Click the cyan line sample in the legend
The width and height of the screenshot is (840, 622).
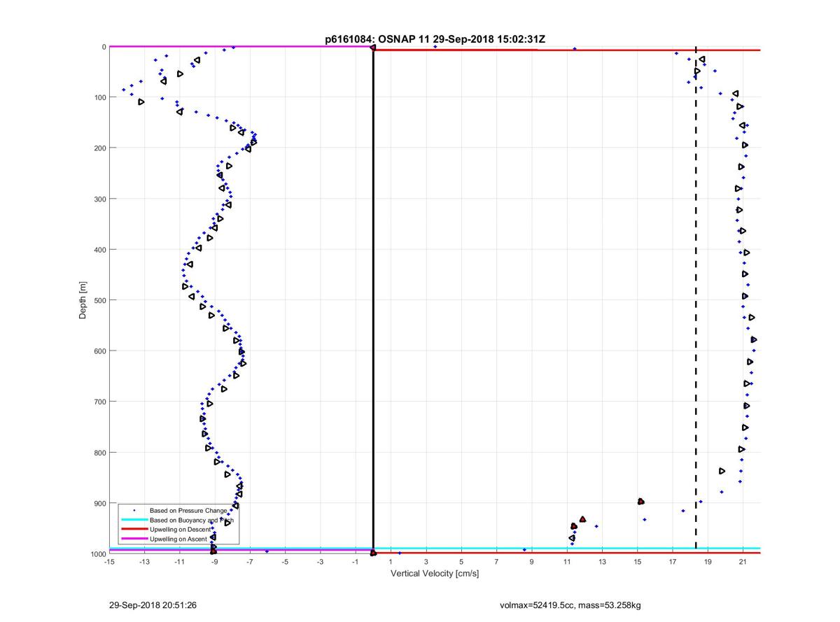[134, 521]
